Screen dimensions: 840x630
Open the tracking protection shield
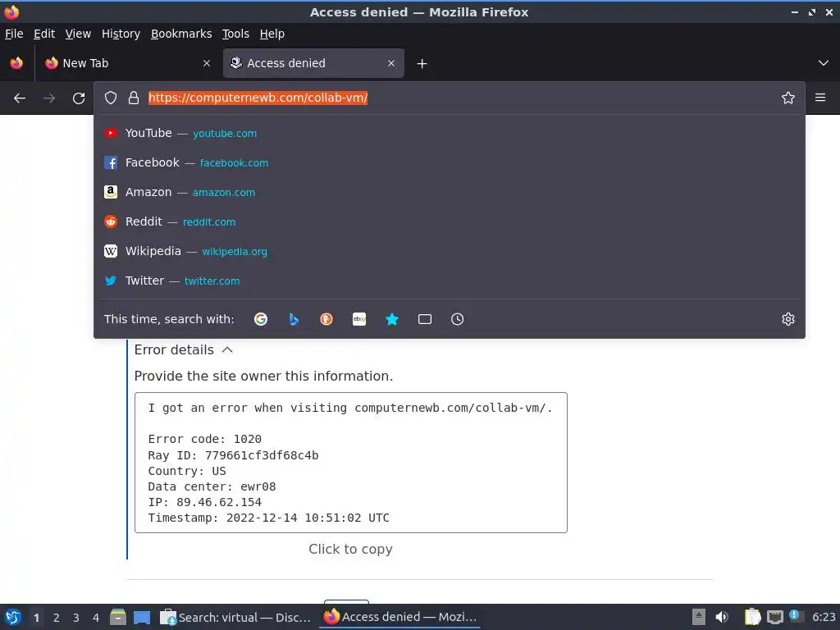coord(111,98)
